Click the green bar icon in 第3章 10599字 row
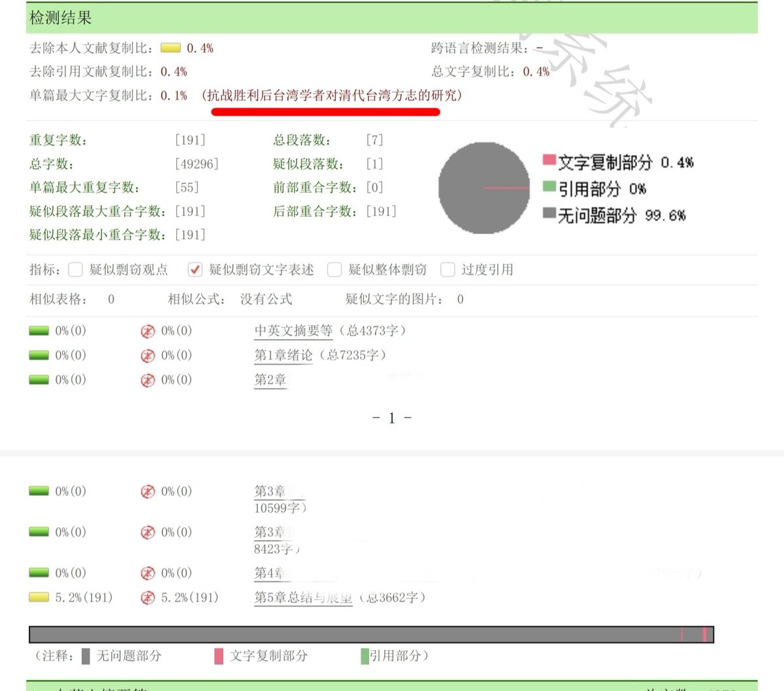Screen dimensions: 784x691 coord(39,491)
